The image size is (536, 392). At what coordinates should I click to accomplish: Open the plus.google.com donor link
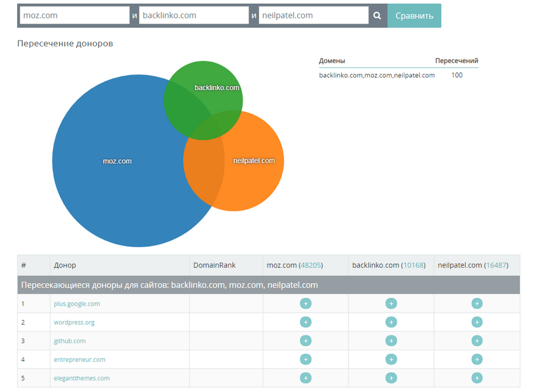pyautogui.click(x=77, y=304)
